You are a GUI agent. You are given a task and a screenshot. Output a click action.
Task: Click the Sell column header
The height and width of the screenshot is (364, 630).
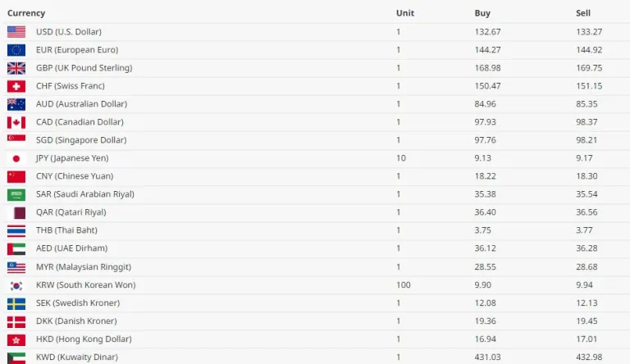583,13
